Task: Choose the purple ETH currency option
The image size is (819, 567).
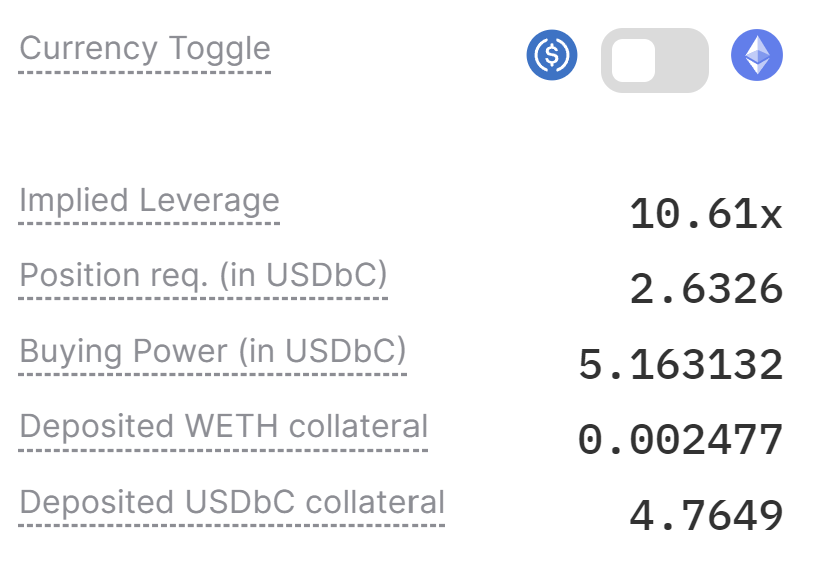Action: pyautogui.click(x=757, y=55)
